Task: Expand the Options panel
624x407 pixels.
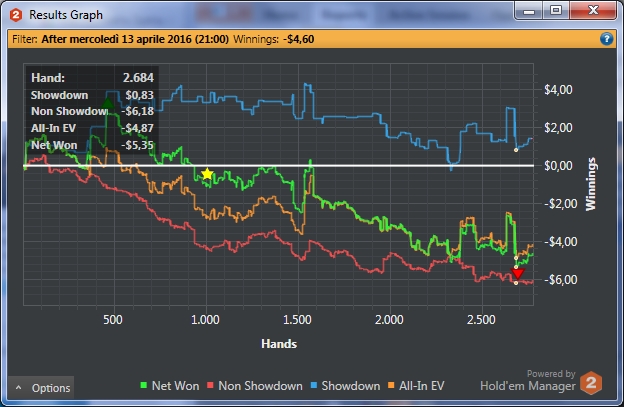Action: click(x=41, y=388)
